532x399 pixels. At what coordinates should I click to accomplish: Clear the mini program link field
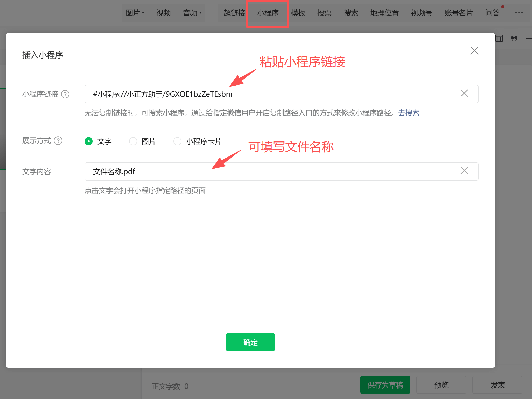(x=464, y=93)
